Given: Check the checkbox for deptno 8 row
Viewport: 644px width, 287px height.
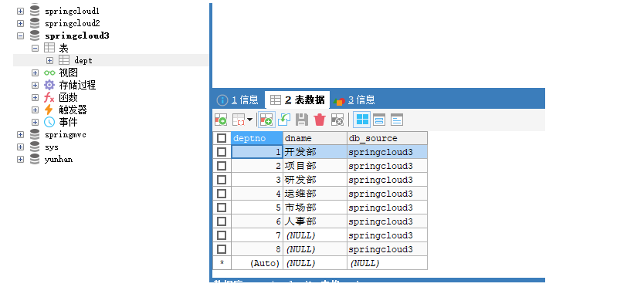Looking at the screenshot, I should [222, 249].
